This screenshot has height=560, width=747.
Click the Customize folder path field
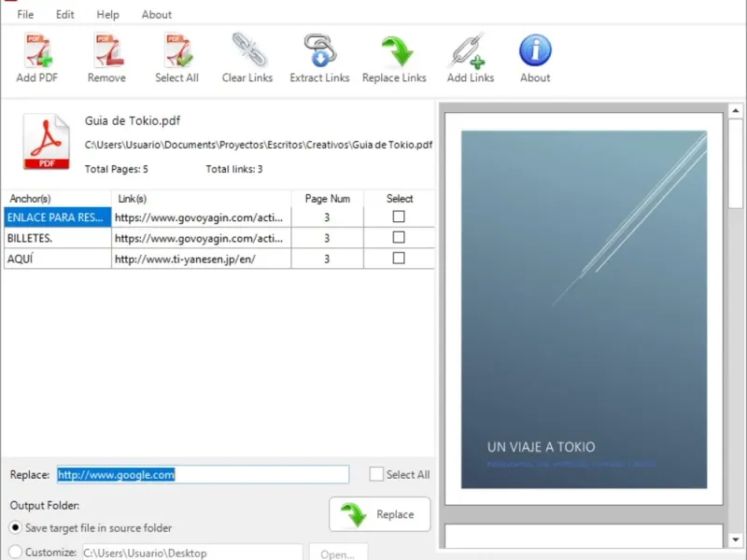193,553
